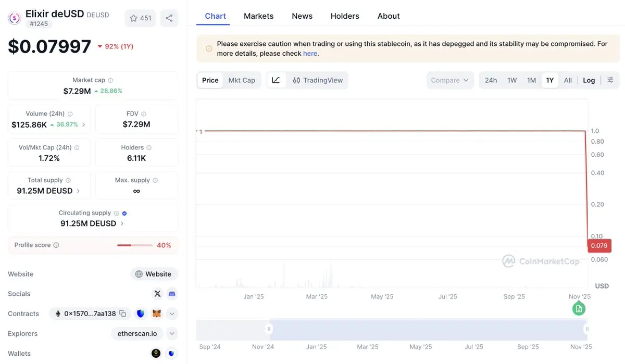Click the left handle of the range slider

[269, 329]
